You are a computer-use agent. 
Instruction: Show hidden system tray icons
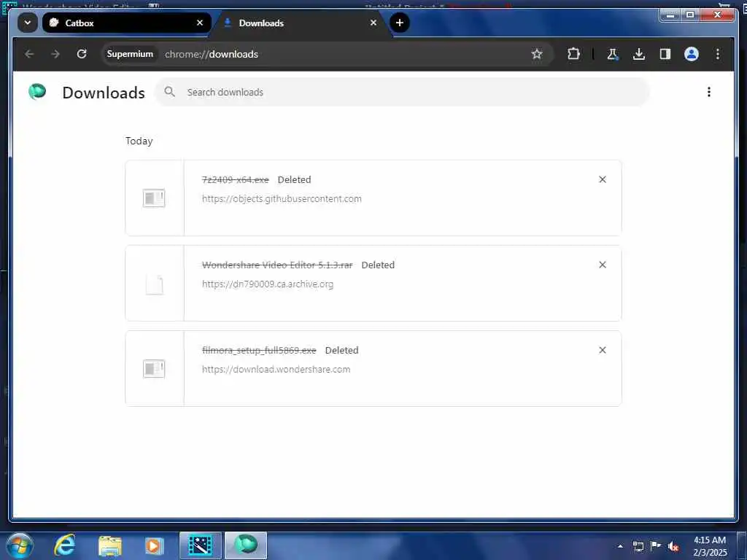point(620,546)
